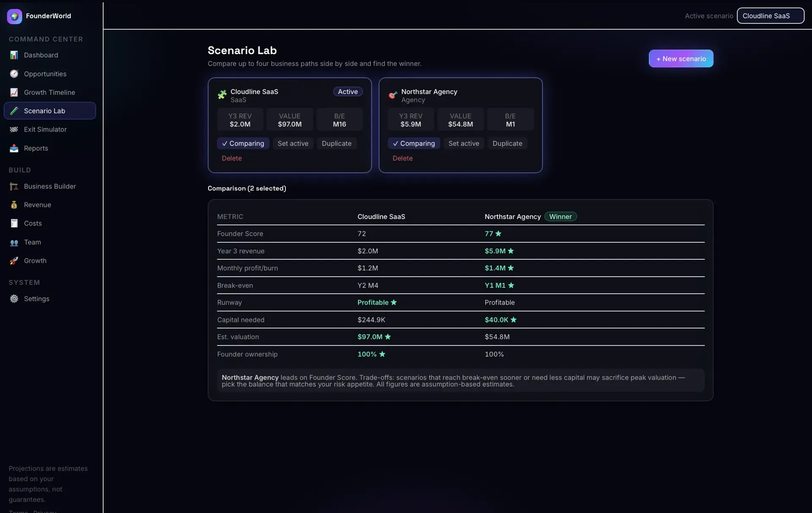Click the Winner badge in comparison table
This screenshot has width=812, height=513.
coord(560,217)
